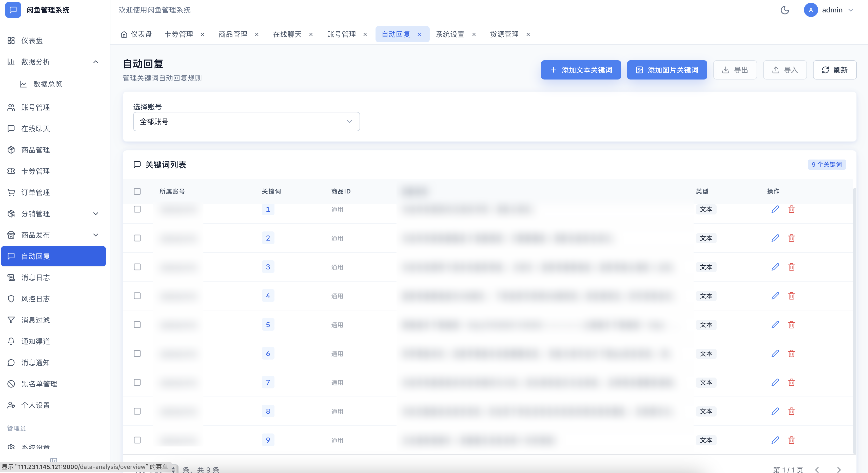The height and width of the screenshot is (473, 868).
Task: Check the row for keyword 5
Action: coord(137,325)
